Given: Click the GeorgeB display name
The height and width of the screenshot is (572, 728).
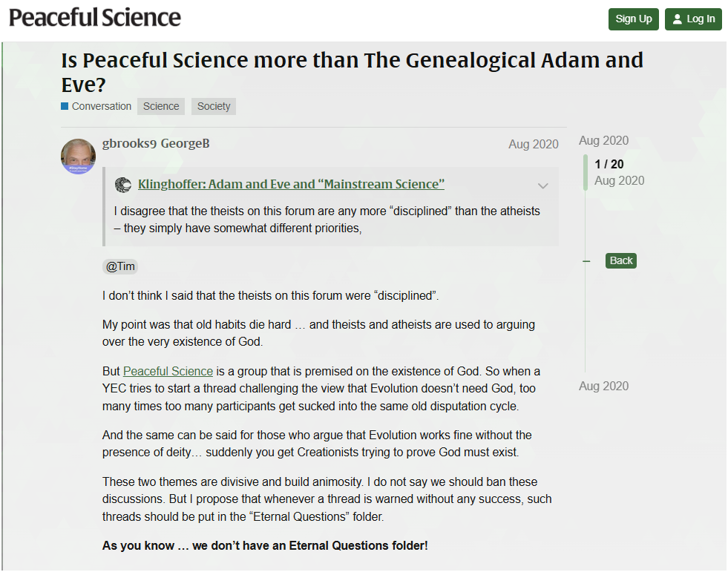Looking at the screenshot, I should (186, 143).
